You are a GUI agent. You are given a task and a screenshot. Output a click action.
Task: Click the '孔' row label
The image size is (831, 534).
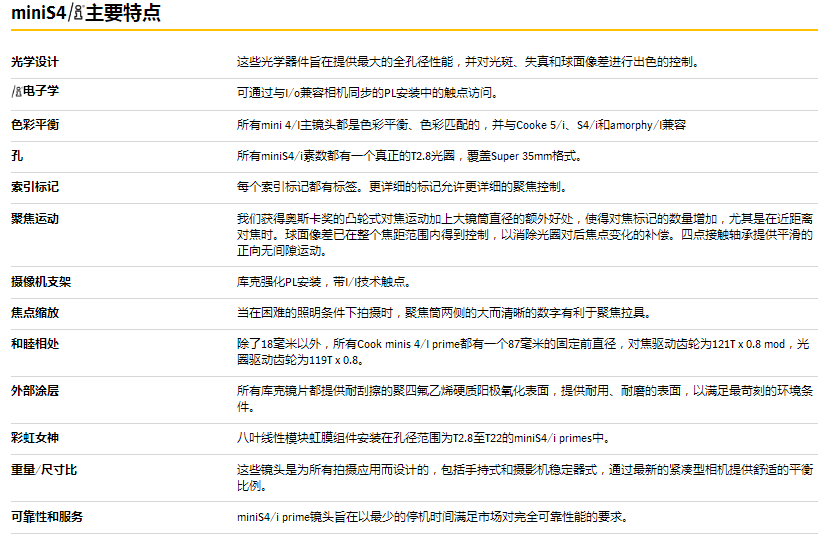[17, 156]
